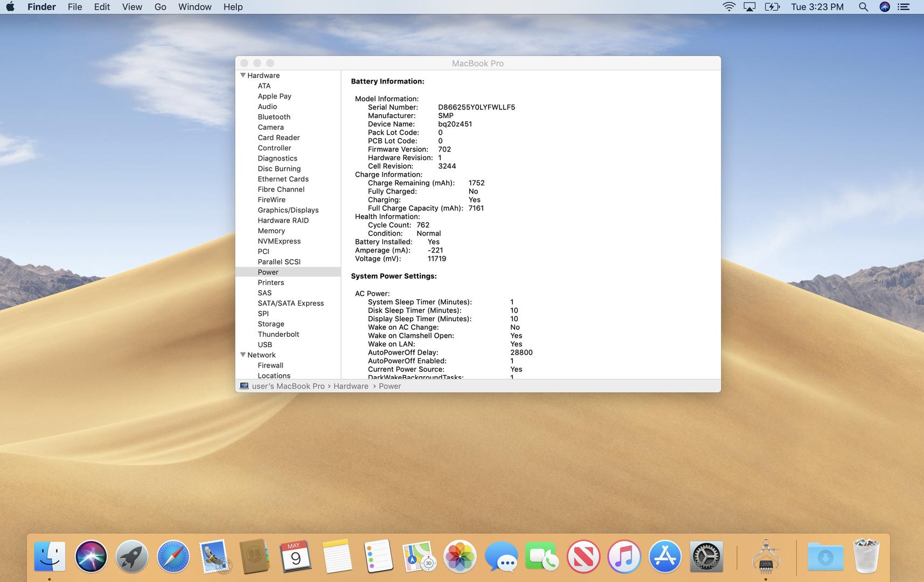Collapse the Hardware section triangle

[x=243, y=75]
